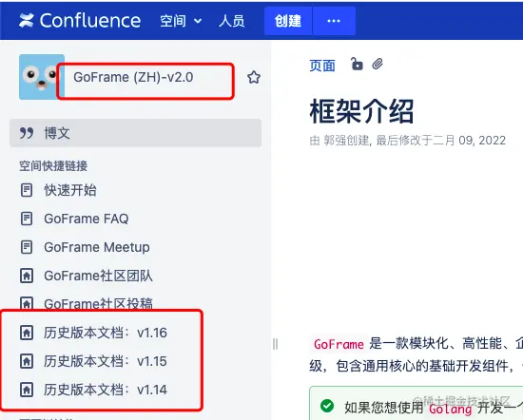Click the Confluence logo icon
This screenshot has height=420, width=523.
(26, 21)
